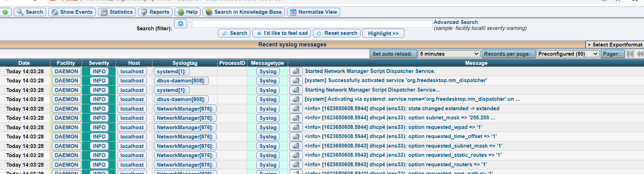
Task: Focus the search filter text field
Action: 312,24
